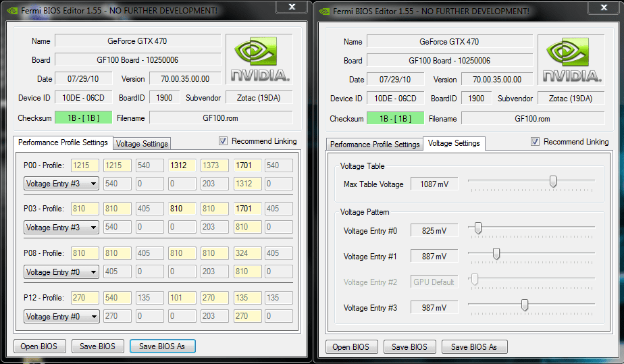The image size is (624, 364).
Task: Click Voltage Entry #3 987 mV field
Action: [434, 307]
